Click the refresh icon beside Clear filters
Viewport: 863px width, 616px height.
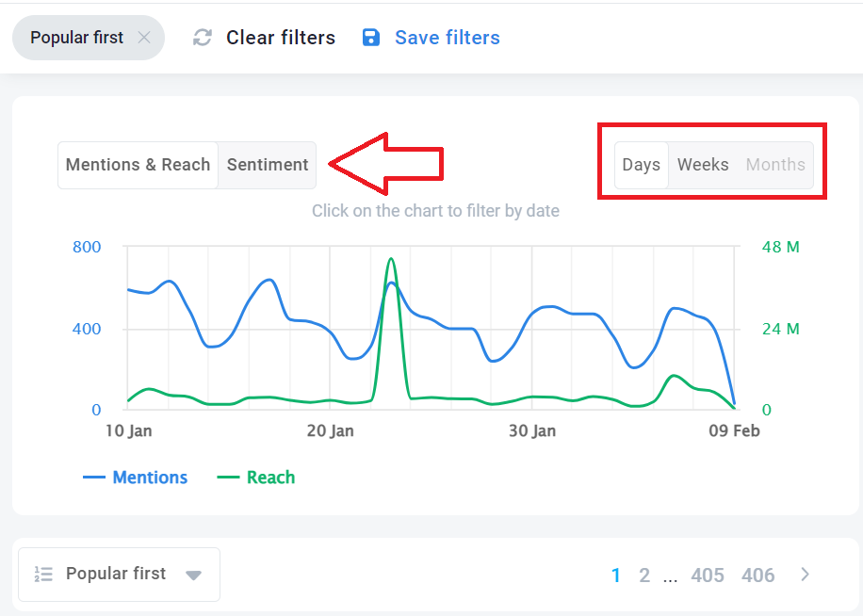(202, 38)
